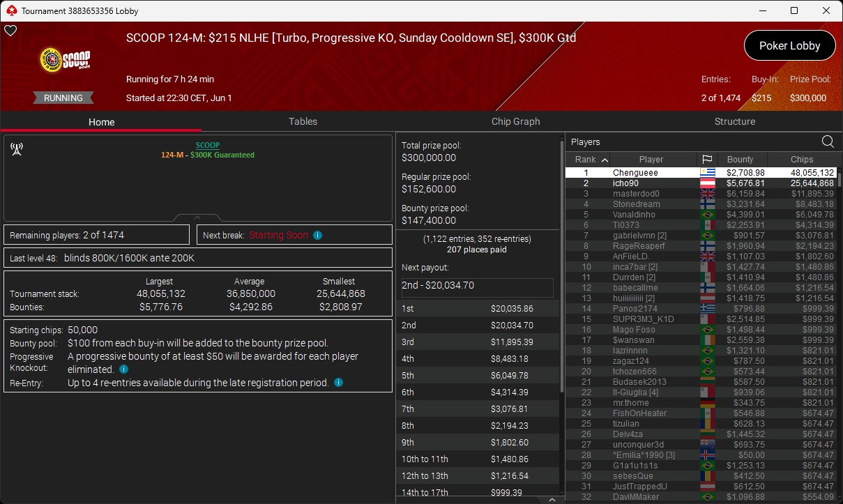Switch to the Home tab
Image resolution: width=843 pixels, height=504 pixels.
point(101,122)
